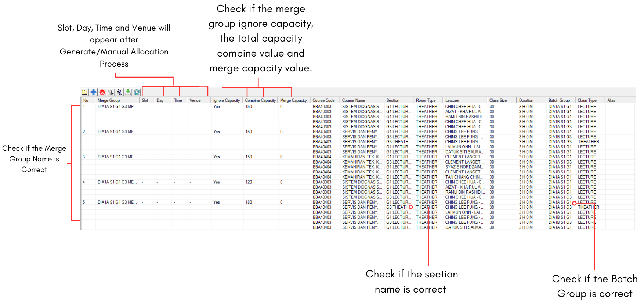Screen dimensions: 644x301
Task: Click the Class Type column header
Action: pos(587,100)
